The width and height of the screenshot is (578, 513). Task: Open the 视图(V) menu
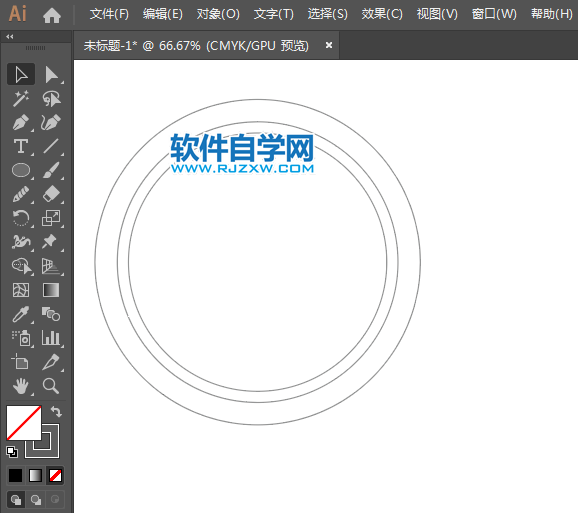pyautogui.click(x=437, y=14)
